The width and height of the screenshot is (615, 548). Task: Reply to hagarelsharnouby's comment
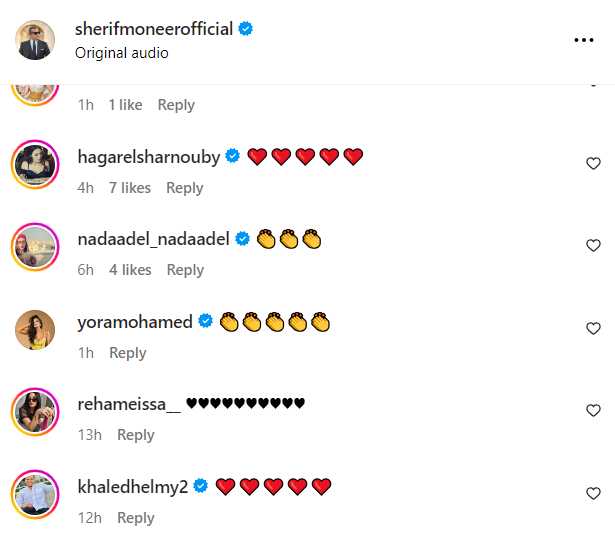point(185,188)
